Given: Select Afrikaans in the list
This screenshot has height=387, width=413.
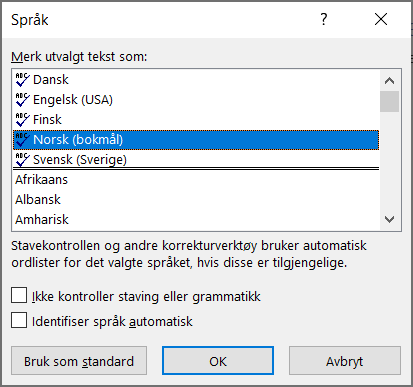Looking at the screenshot, I should click(x=196, y=180).
